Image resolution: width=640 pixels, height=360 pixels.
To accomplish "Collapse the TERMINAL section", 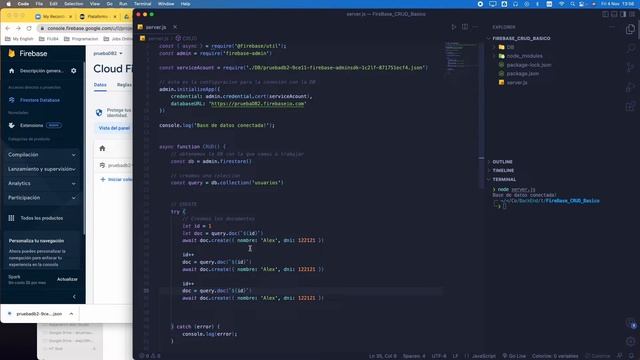I will (504, 180).
